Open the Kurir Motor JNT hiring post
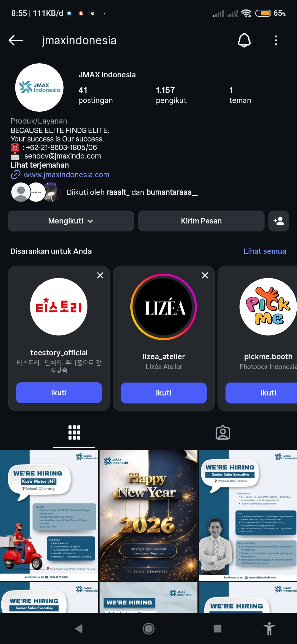 point(49,515)
